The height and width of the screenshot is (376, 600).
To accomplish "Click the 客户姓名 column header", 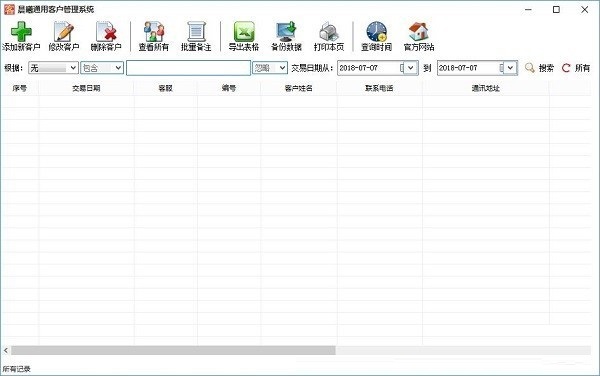I will tap(299, 88).
